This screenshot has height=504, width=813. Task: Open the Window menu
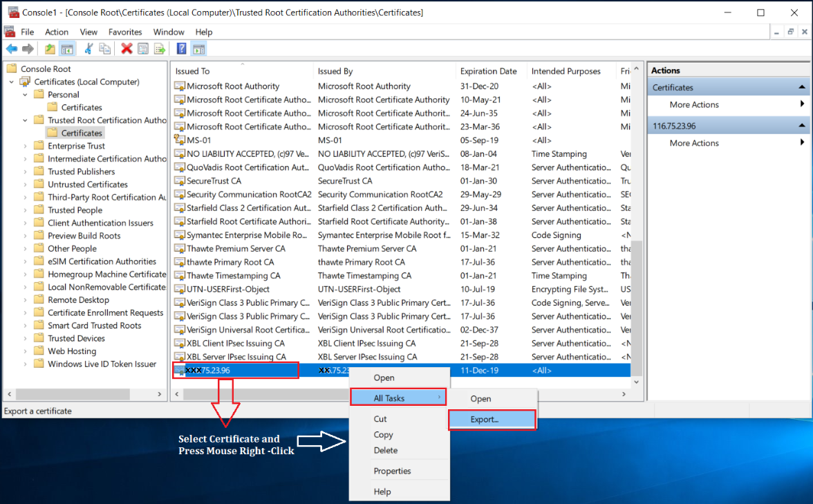[169, 32]
